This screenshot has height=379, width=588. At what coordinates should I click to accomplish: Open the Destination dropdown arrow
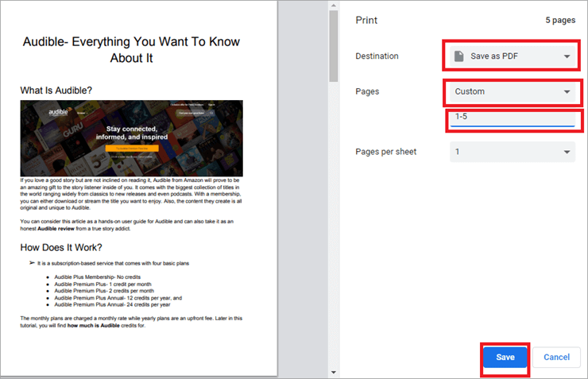[567, 56]
